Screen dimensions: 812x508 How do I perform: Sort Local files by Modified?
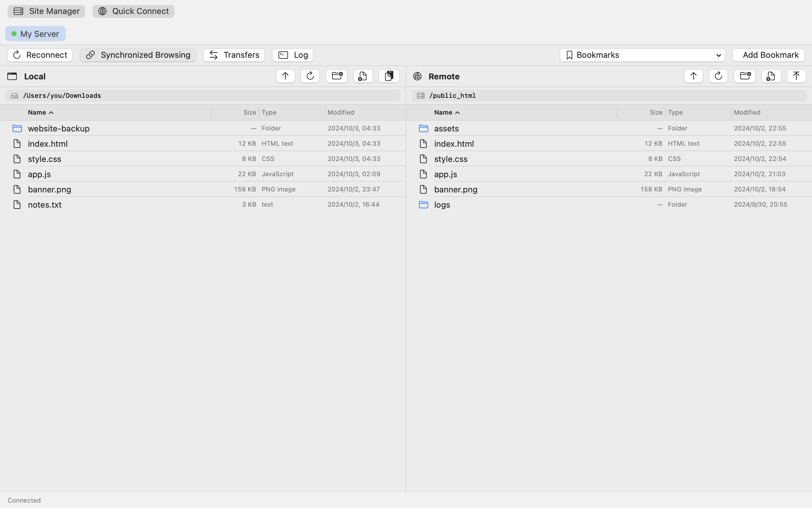tap(341, 112)
